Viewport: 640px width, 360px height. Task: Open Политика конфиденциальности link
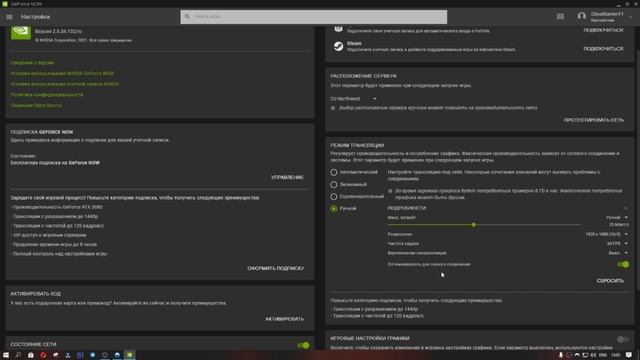click(47, 95)
